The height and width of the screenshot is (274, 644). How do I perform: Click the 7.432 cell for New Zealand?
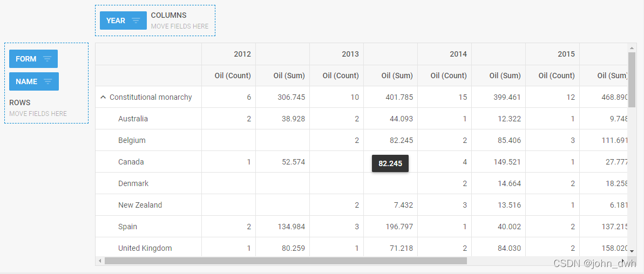tap(391, 204)
